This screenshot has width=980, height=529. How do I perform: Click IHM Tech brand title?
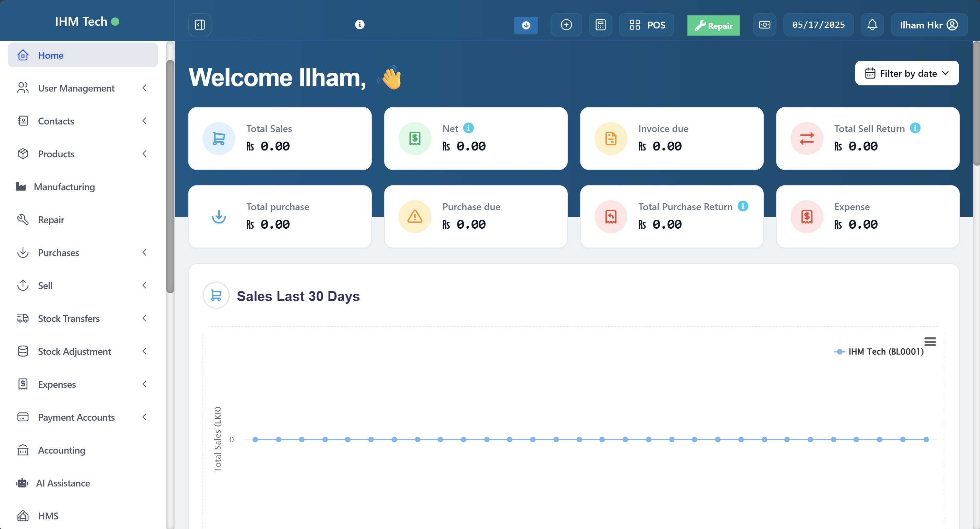click(x=81, y=22)
